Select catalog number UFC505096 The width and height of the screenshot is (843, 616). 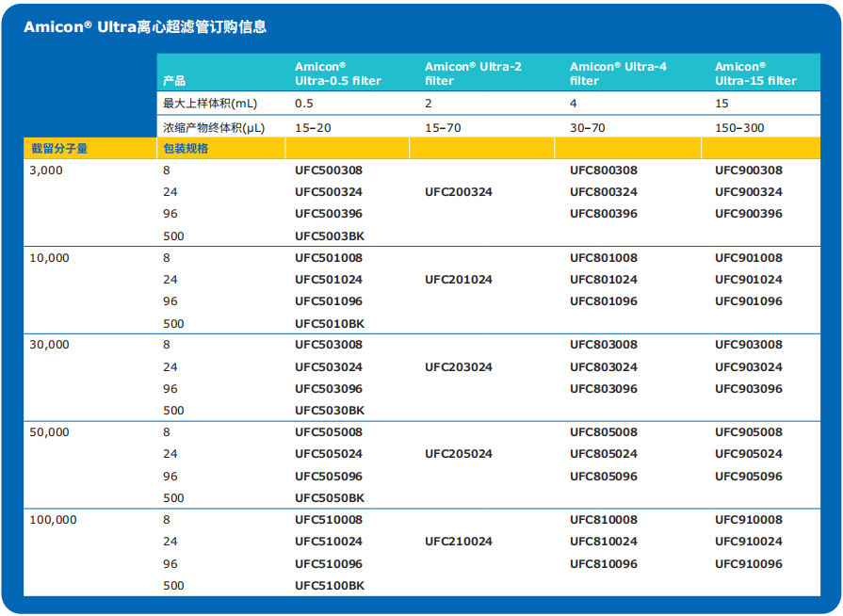tap(329, 477)
